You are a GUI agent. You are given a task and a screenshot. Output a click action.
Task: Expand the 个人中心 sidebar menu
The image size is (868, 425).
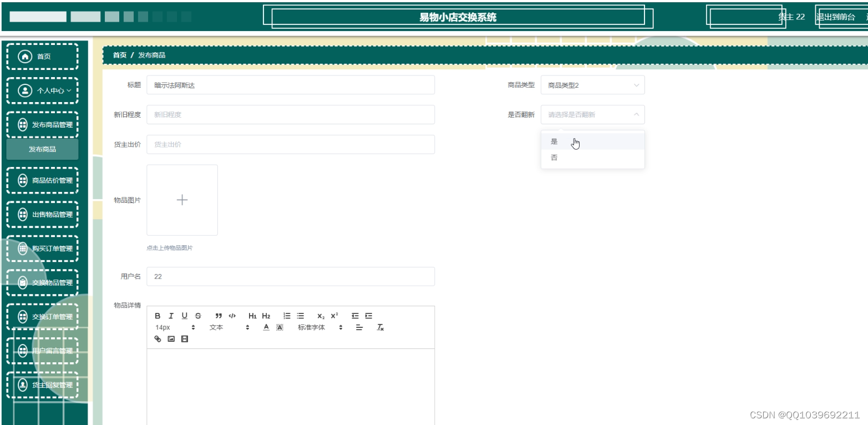point(42,90)
